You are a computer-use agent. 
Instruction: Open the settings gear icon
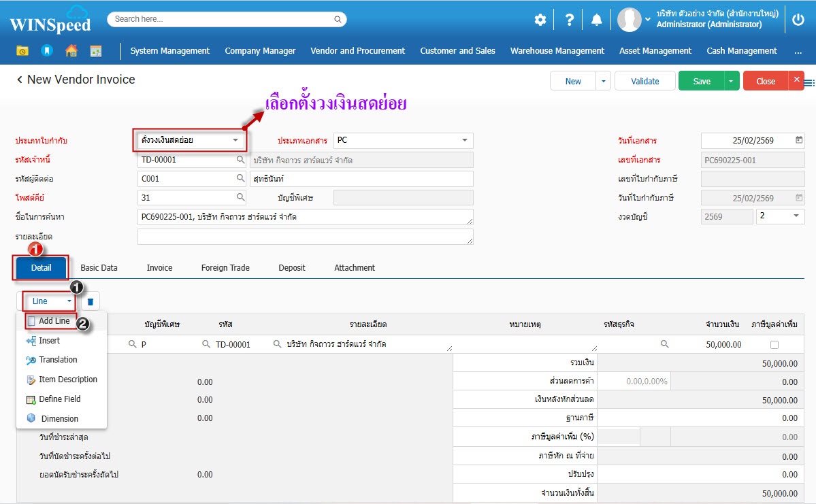coord(540,20)
